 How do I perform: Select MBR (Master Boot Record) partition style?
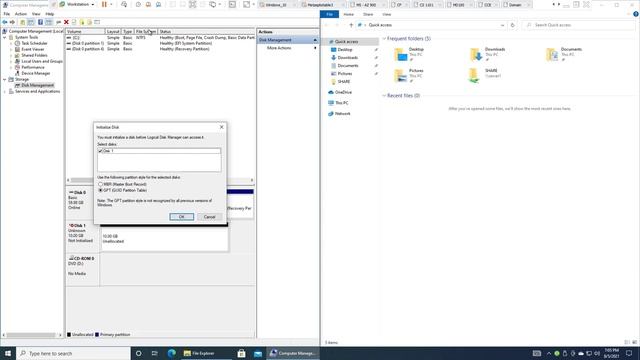pyautogui.click(x=100, y=184)
